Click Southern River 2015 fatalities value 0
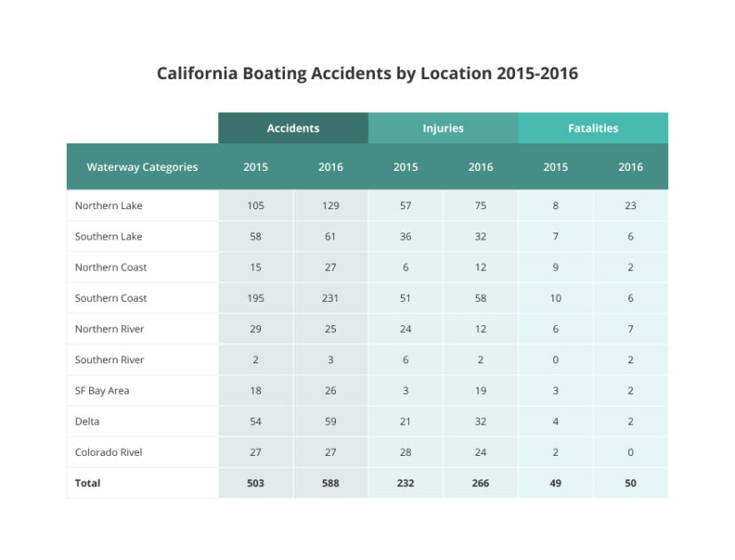The image size is (735, 560). [555, 360]
